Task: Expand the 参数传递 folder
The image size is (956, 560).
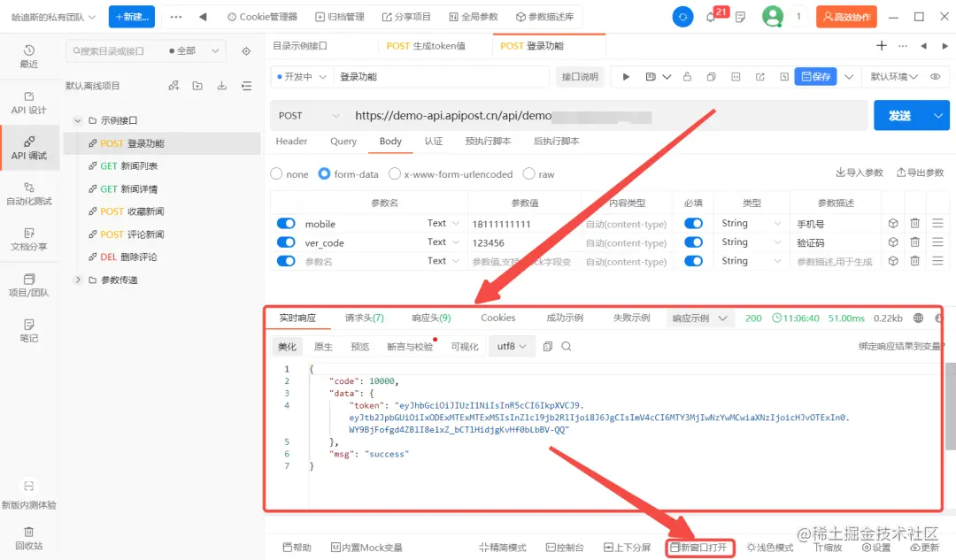Action: (x=77, y=280)
